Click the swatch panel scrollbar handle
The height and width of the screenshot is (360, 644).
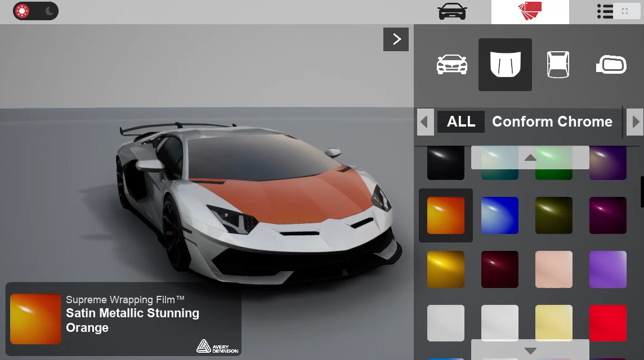point(642,192)
